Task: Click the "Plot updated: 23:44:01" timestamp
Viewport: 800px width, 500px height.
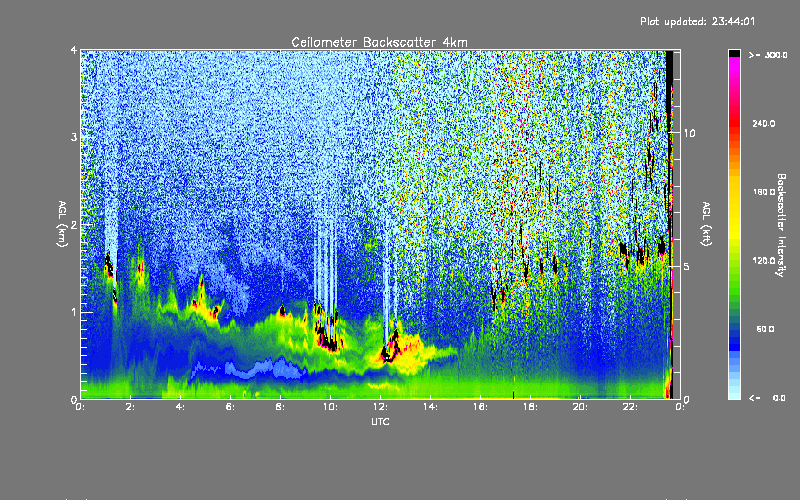Action: pos(697,21)
